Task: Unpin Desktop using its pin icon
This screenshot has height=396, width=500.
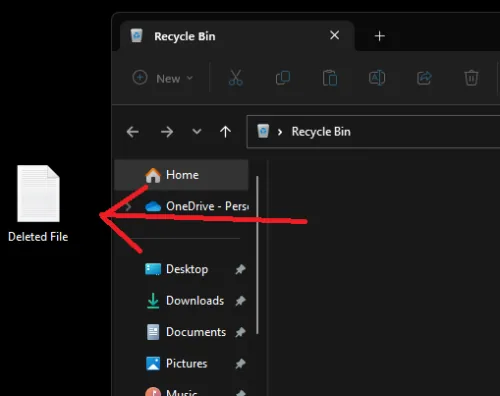Action: click(x=240, y=269)
